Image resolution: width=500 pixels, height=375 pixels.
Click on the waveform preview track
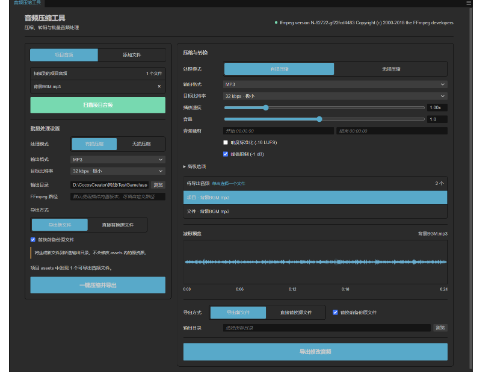tap(315, 262)
